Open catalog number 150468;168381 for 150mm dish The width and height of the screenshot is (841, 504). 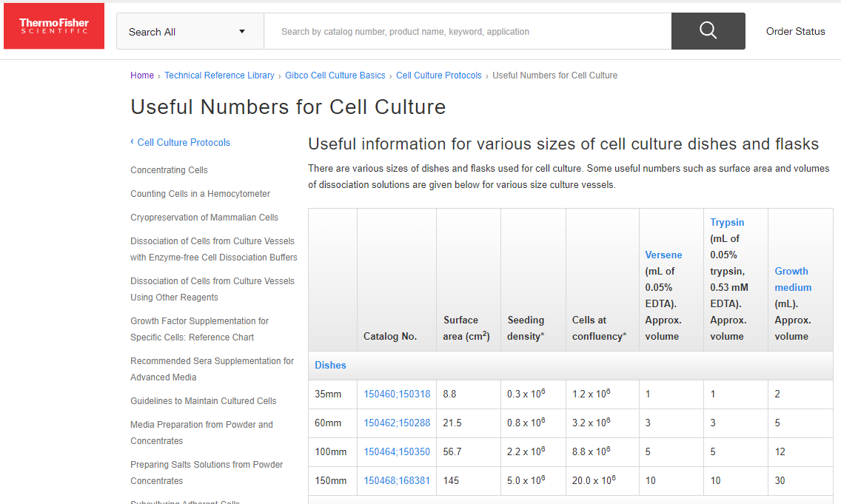[396, 481]
